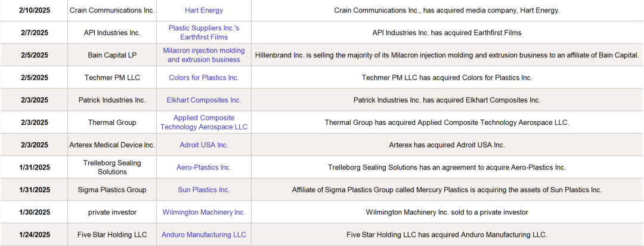This screenshot has height=246, width=644.
Task: Open the Hart Energy link
Action: click(204, 10)
